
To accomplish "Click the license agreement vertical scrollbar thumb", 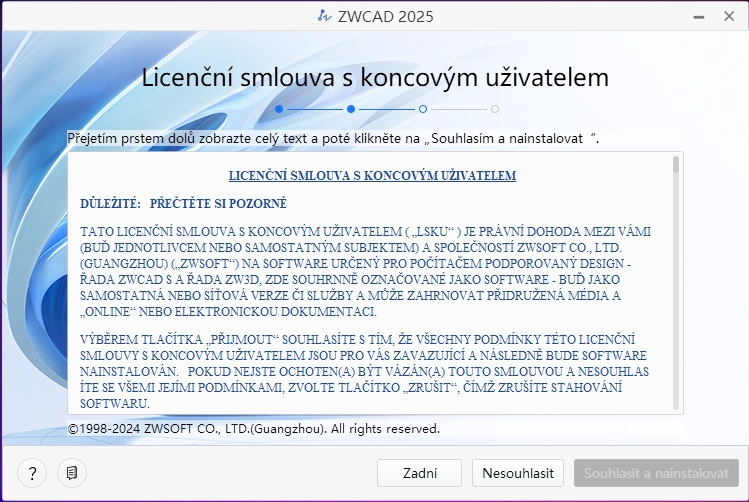I will tap(676, 166).
